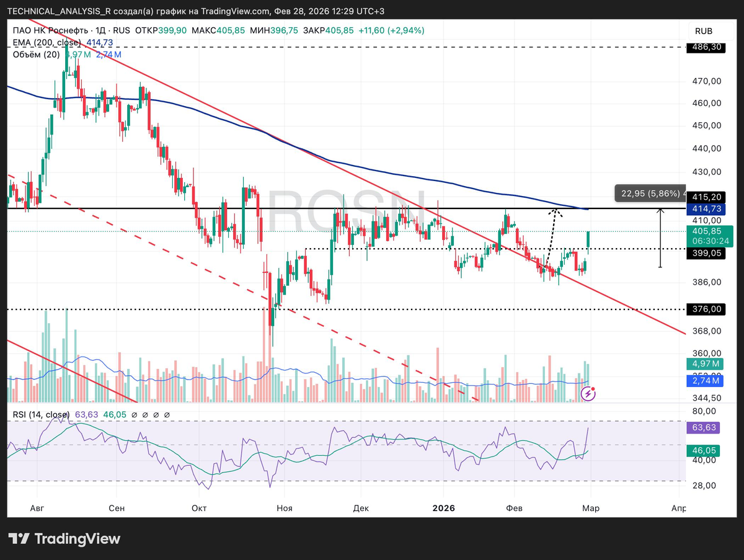Click the 40,00 RSI axis label
This screenshot has height=560, width=744.
click(x=704, y=460)
